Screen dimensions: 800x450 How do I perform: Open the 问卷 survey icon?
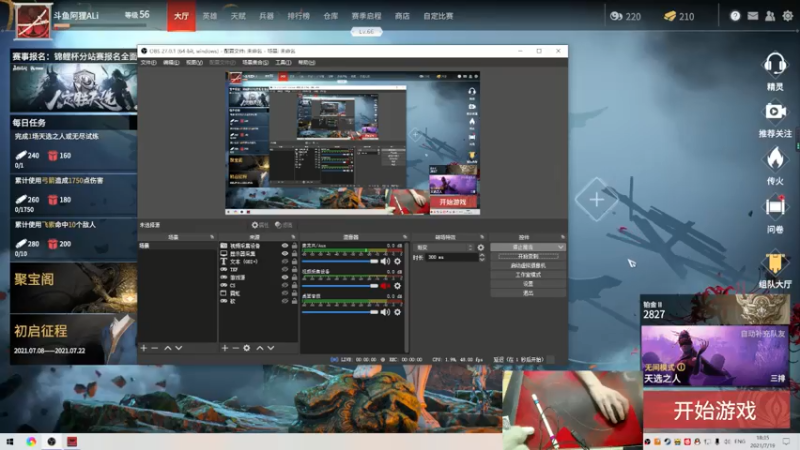774,207
